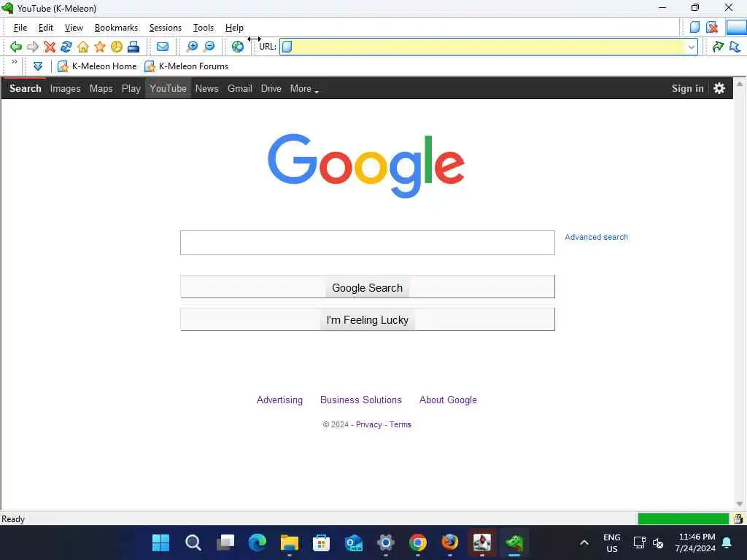Open Microsoft Edge from the taskbar
This screenshot has height=560, width=747.
(258, 542)
